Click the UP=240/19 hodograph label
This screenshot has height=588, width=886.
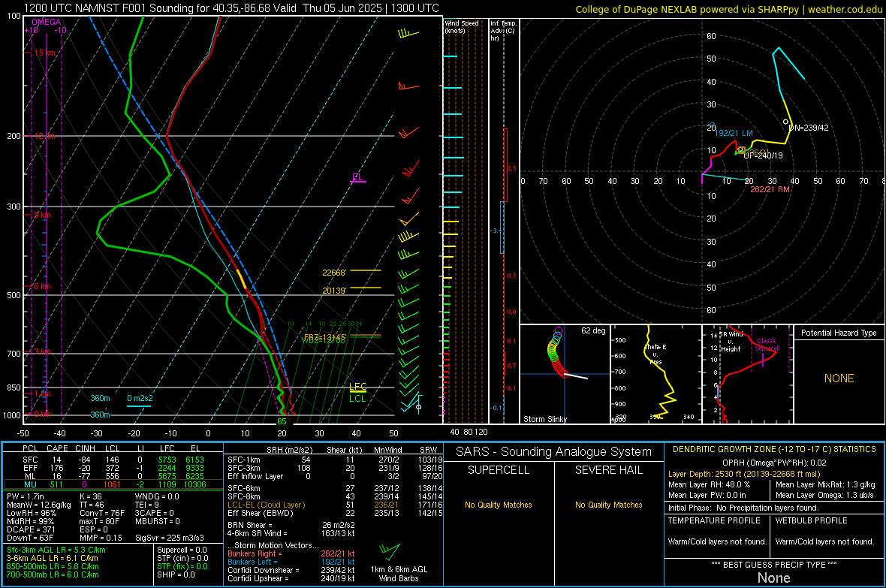(764, 155)
